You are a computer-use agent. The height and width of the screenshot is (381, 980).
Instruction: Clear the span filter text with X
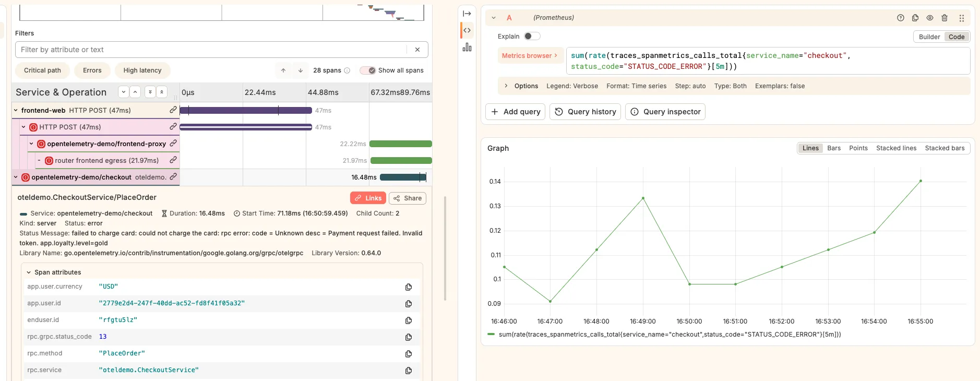(417, 50)
